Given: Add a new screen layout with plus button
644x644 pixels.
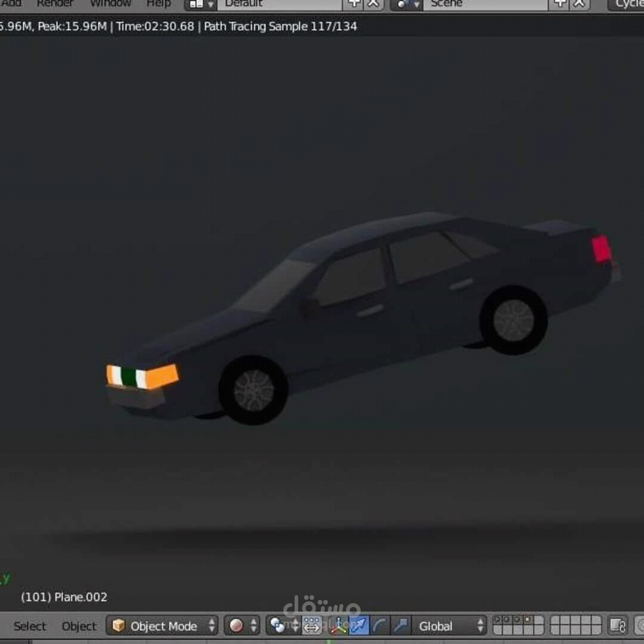Looking at the screenshot, I should [354, 4].
